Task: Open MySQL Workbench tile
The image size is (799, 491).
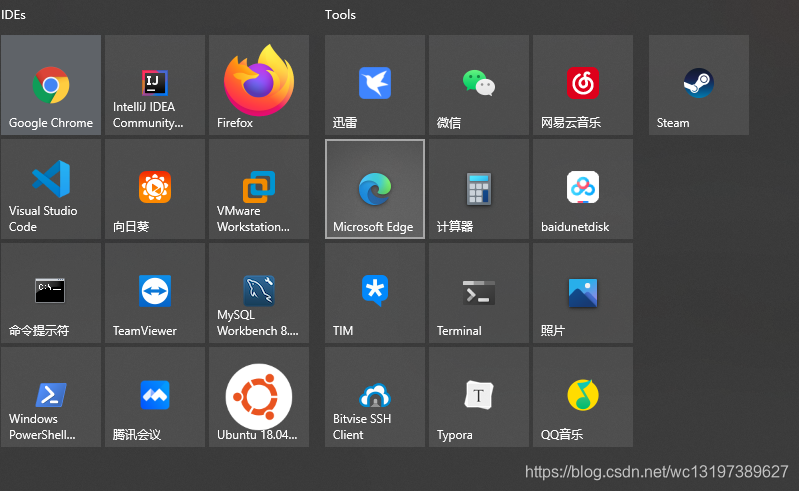Action: (259, 293)
